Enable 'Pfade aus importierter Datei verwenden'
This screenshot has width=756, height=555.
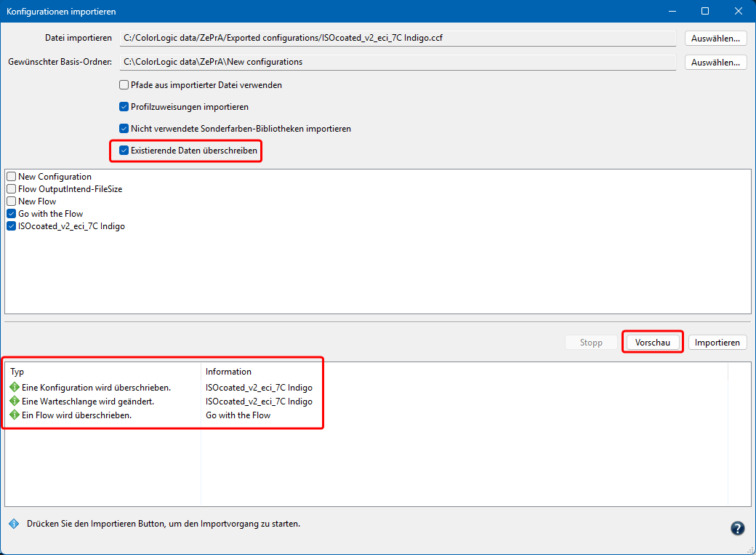[124, 85]
